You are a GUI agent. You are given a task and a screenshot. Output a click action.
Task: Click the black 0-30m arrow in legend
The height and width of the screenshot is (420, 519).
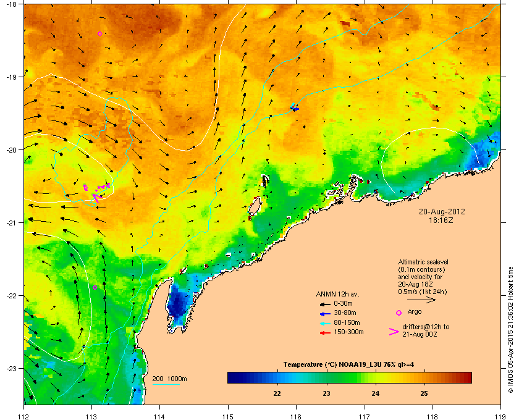325,304
